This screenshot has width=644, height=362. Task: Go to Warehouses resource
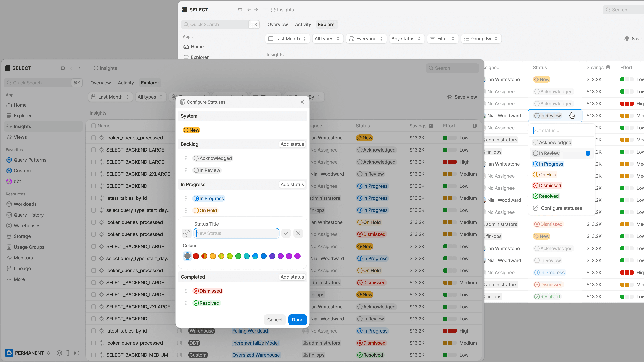tap(27, 226)
